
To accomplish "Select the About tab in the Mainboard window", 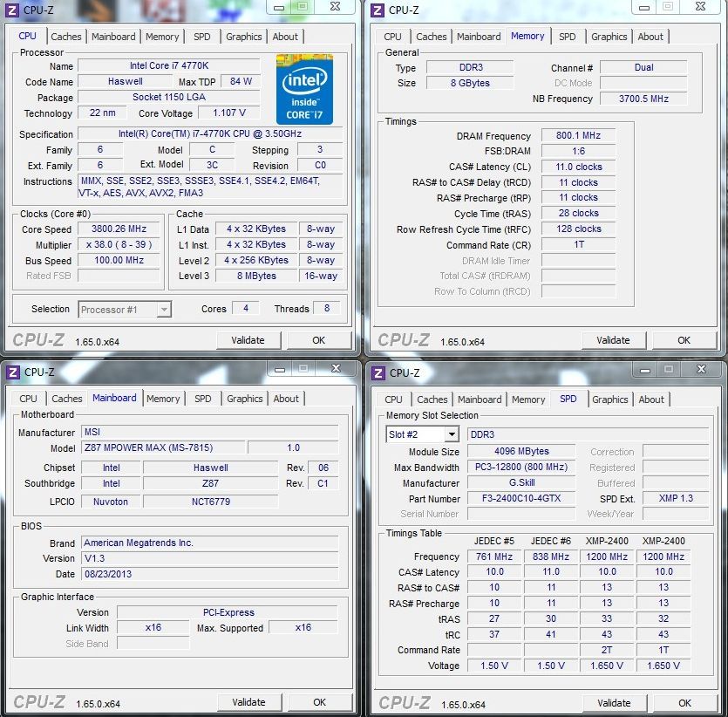I will 286,399.
